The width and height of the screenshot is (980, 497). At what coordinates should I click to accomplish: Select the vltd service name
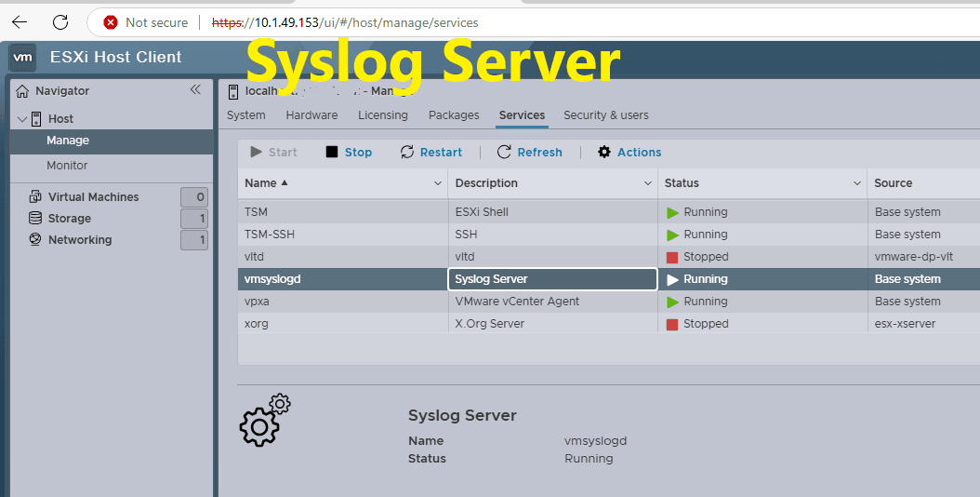point(255,257)
